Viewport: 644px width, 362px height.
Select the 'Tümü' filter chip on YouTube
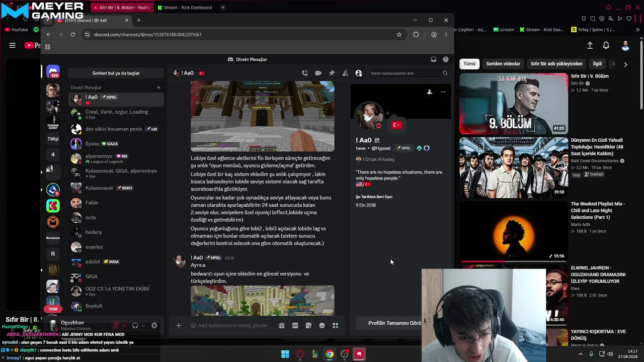point(469,64)
